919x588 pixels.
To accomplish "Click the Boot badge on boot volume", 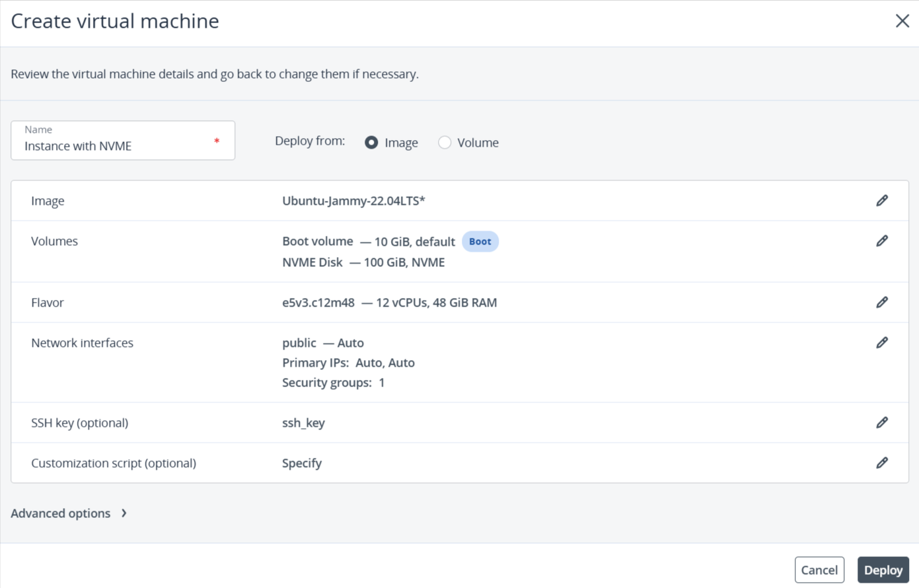I will pyautogui.click(x=480, y=242).
